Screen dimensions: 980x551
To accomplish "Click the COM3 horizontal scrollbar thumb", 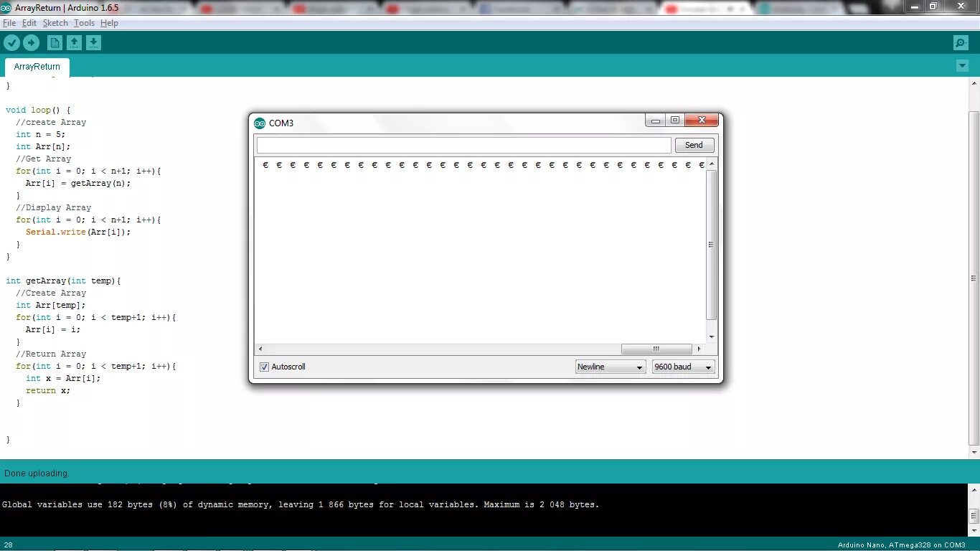I will point(656,349).
